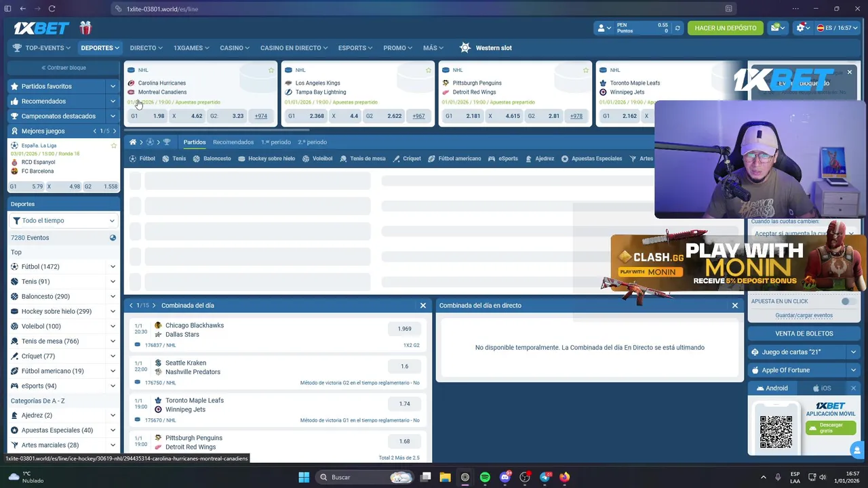Image resolution: width=868 pixels, height=488 pixels.
Task: Open the live chat support bubble
Action: 857,450
